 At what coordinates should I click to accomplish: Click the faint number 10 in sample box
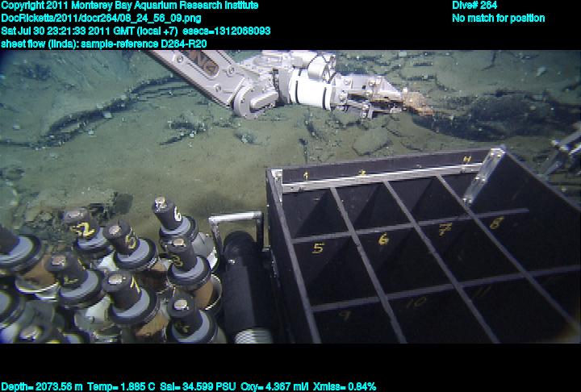pyautogui.click(x=417, y=302)
